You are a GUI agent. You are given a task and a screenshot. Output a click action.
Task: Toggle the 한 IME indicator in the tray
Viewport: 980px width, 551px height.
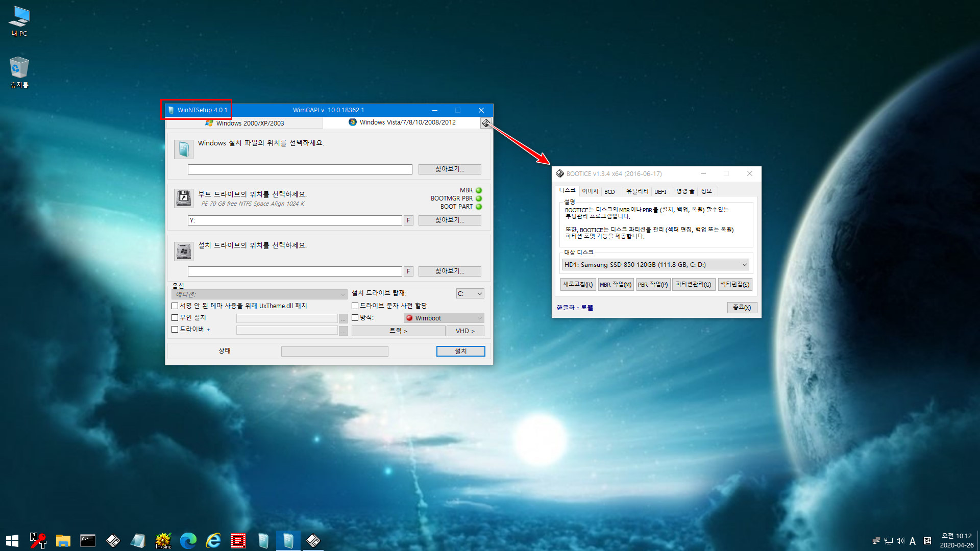(x=927, y=541)
